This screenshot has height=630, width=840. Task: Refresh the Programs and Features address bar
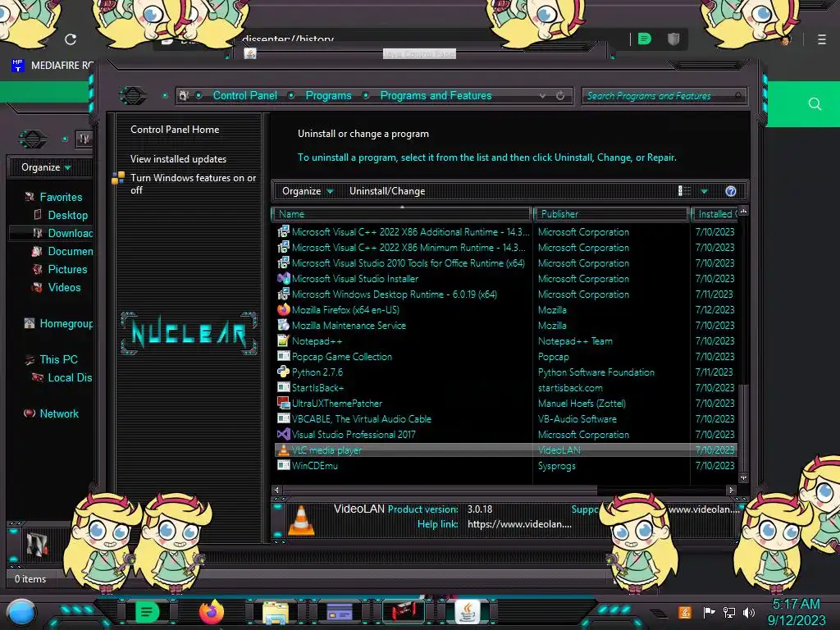tap(560, 96)
